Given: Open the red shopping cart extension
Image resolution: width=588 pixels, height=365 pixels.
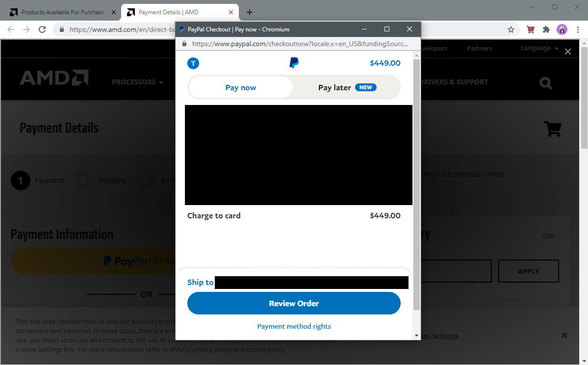Looking at the screenshot, I should (530, 29).
